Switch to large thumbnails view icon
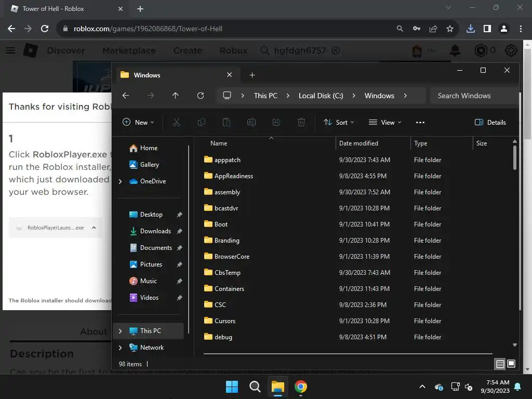Image resolution: width=532 pixels, height=399 pixels. pyautogui.click(x=511, y=364)
